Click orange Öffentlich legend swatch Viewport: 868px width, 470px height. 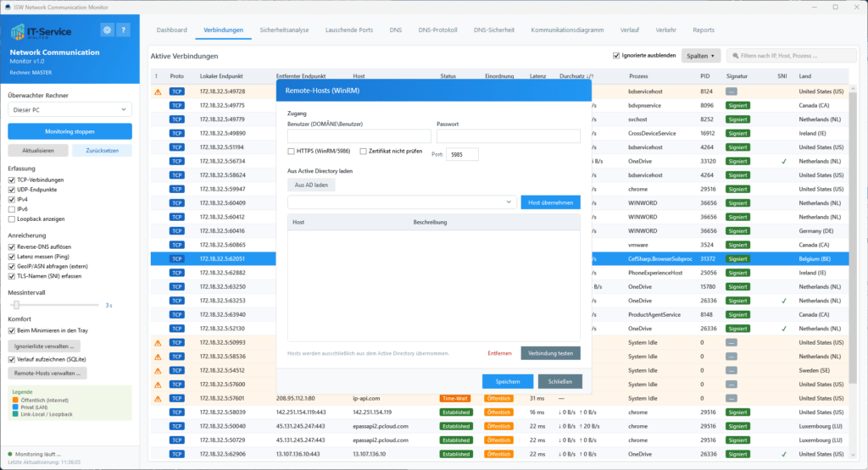(15, 401)
